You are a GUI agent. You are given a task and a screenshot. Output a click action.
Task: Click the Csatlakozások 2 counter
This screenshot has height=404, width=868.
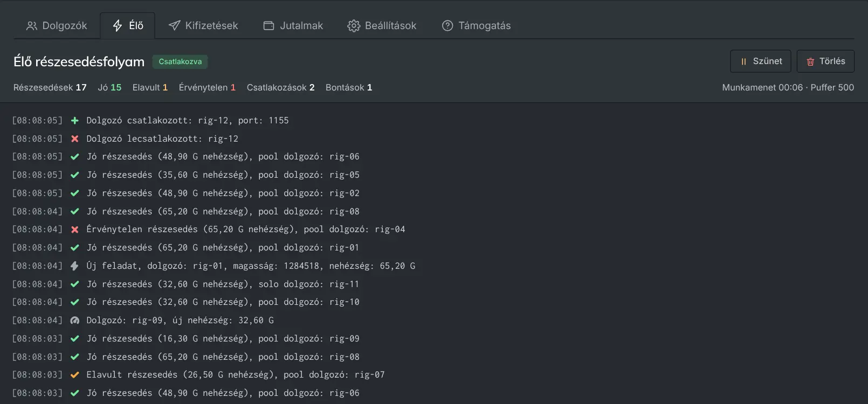(x=280, y=87)
